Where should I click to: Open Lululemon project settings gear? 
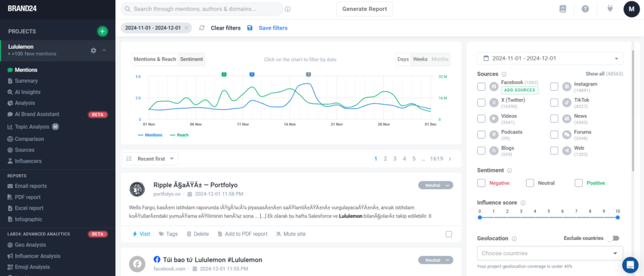click(x=93, y=50)
